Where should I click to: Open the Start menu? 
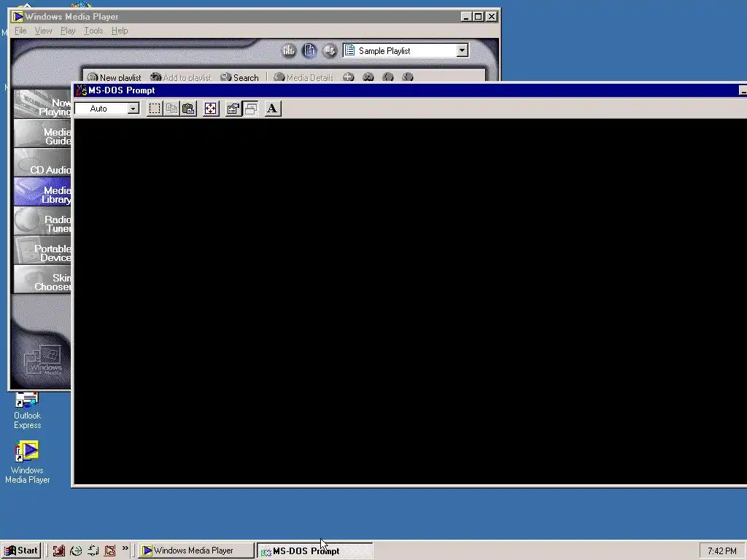(x=21, y=551)
